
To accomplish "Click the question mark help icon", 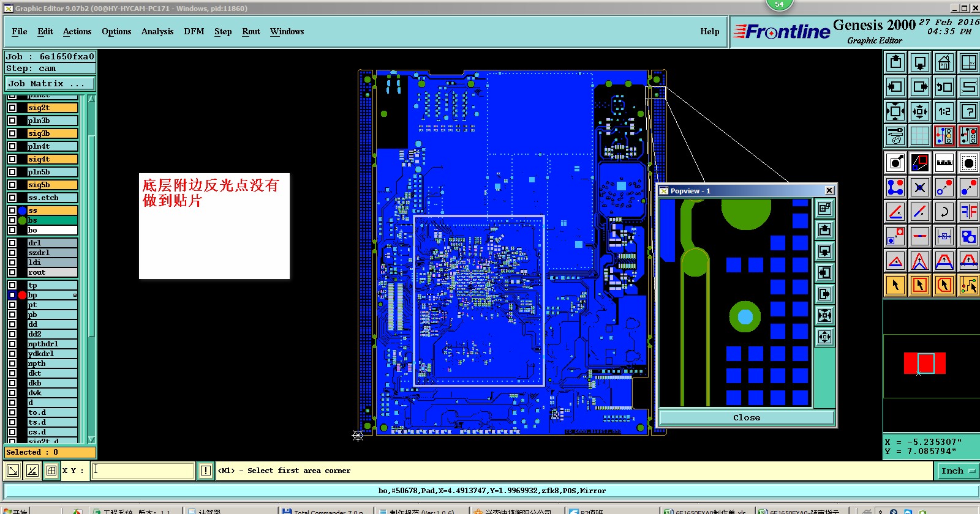I will [969, 111].
